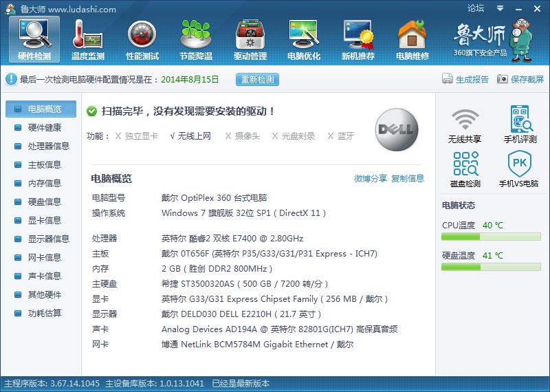The height and width of the screenshot is (392, 550).
Task: Click the 重新检测 rescan button
Action: (257, 80)
